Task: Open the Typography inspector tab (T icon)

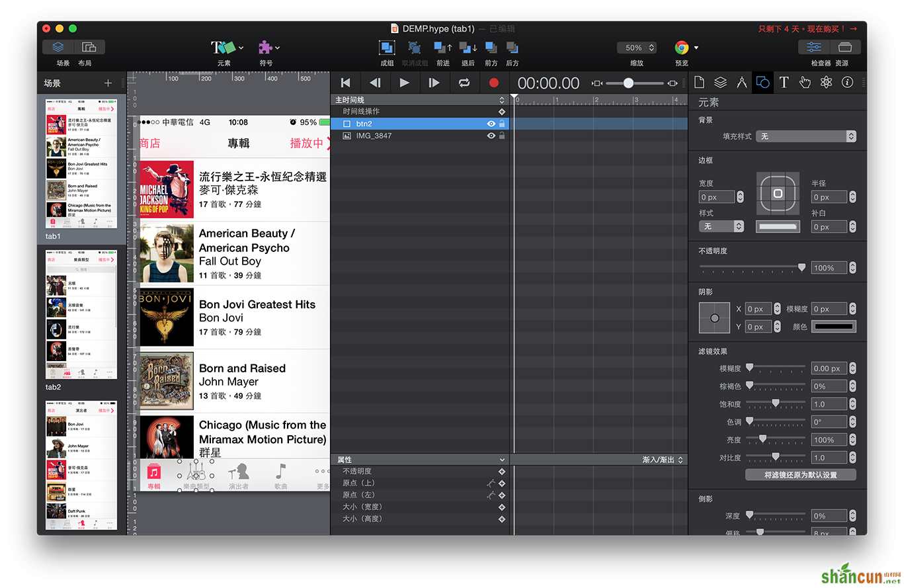Action: pos(784,83)
